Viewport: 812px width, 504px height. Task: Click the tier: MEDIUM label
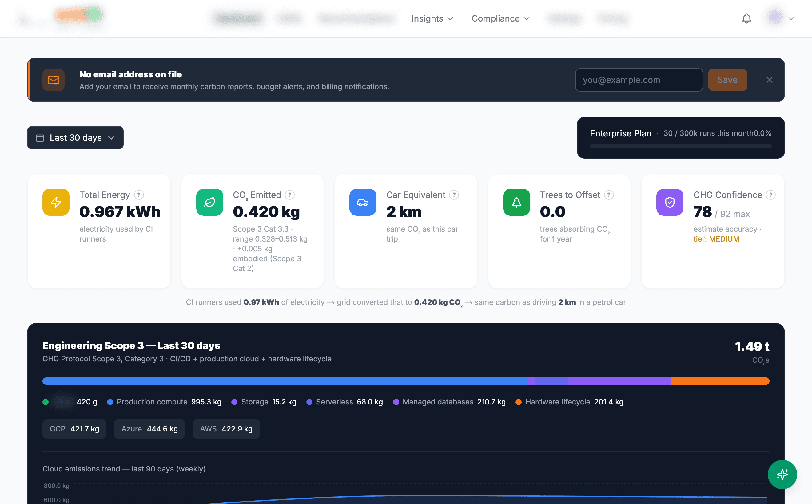716,239
